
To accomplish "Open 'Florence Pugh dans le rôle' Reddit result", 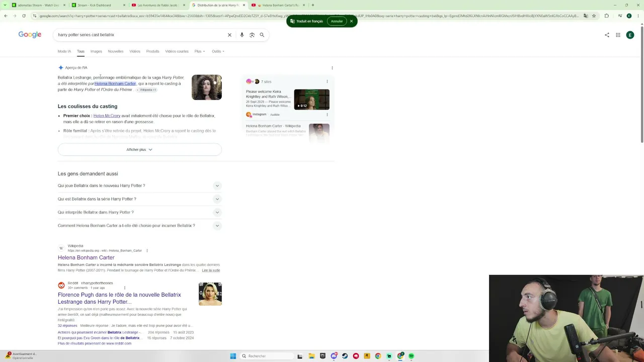I will [119, 298].
